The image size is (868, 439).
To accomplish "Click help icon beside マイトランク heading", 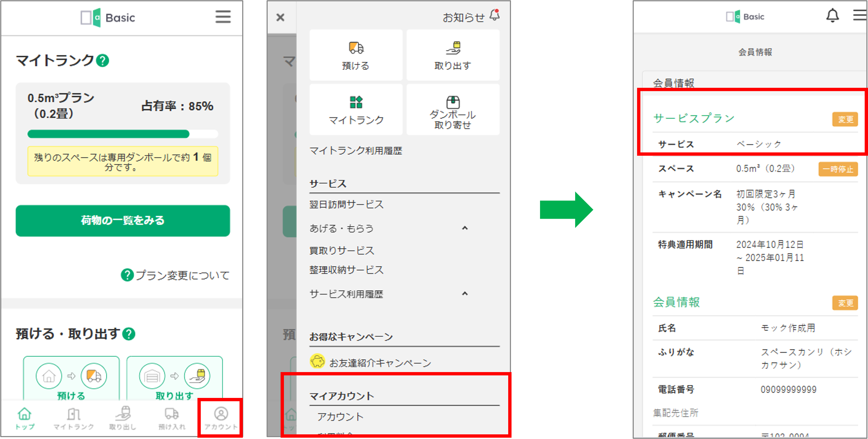I will pyautogui.click(x=102, y=61).
